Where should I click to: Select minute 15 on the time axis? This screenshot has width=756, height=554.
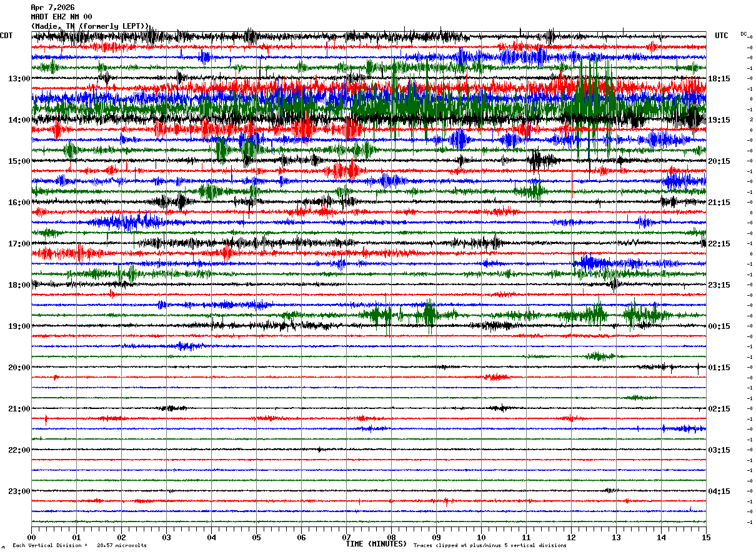point(705,537)
